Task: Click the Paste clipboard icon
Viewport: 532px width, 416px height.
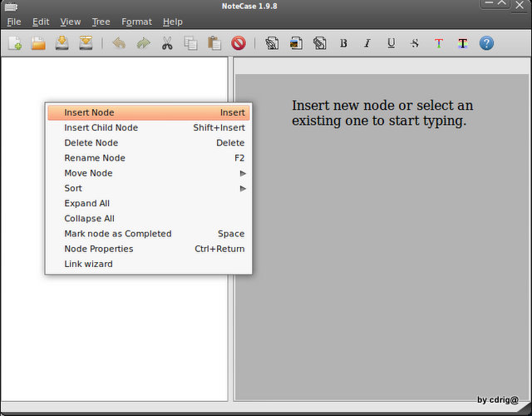Action: (214, 43)
